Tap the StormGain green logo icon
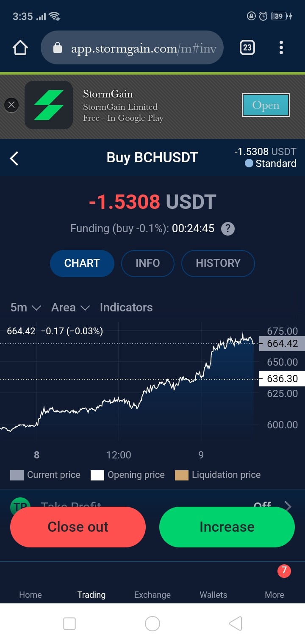 click(x=49, y=105)
